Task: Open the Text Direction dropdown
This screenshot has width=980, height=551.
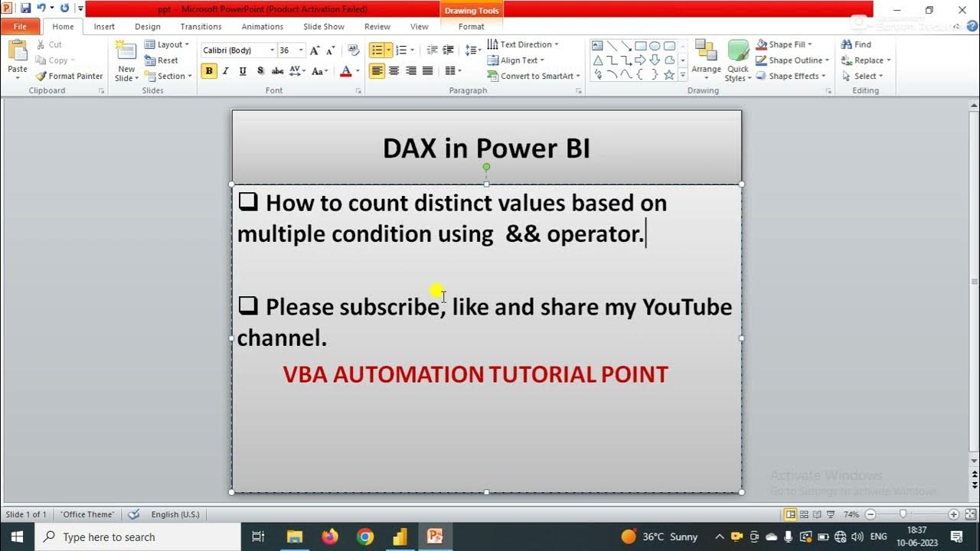Action: [523, 44]
